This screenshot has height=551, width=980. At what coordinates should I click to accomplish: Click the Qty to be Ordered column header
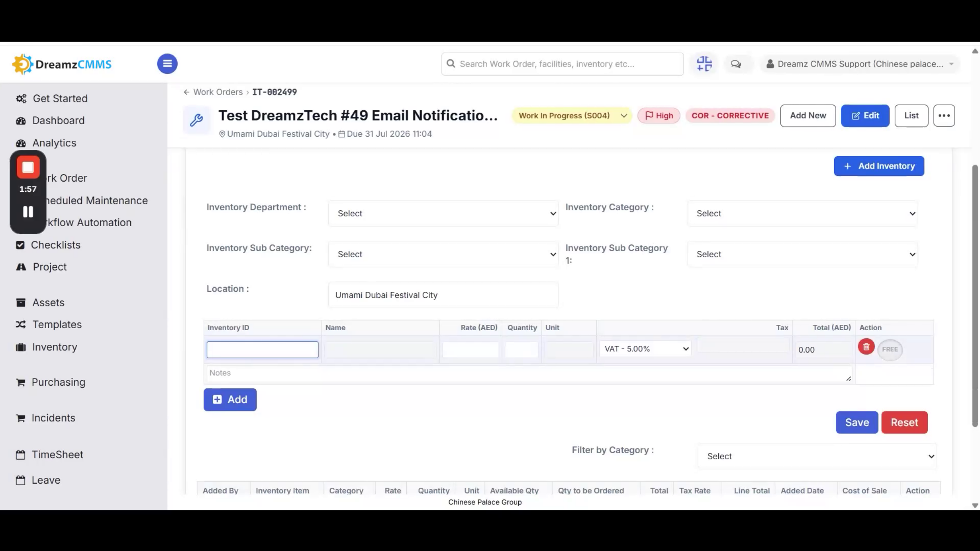coord(591,491)
